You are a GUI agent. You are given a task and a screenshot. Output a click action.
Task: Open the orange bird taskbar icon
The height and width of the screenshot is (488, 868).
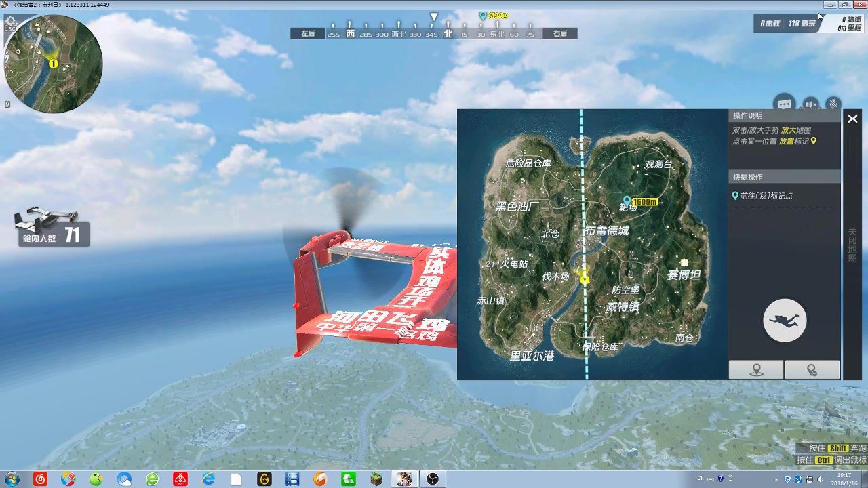[x=320, y=479]
